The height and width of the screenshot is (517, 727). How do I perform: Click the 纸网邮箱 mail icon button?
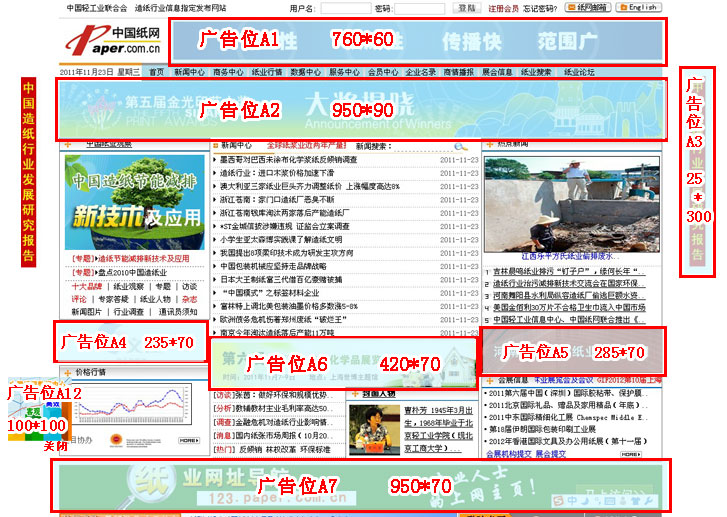[x=587, y=7]
